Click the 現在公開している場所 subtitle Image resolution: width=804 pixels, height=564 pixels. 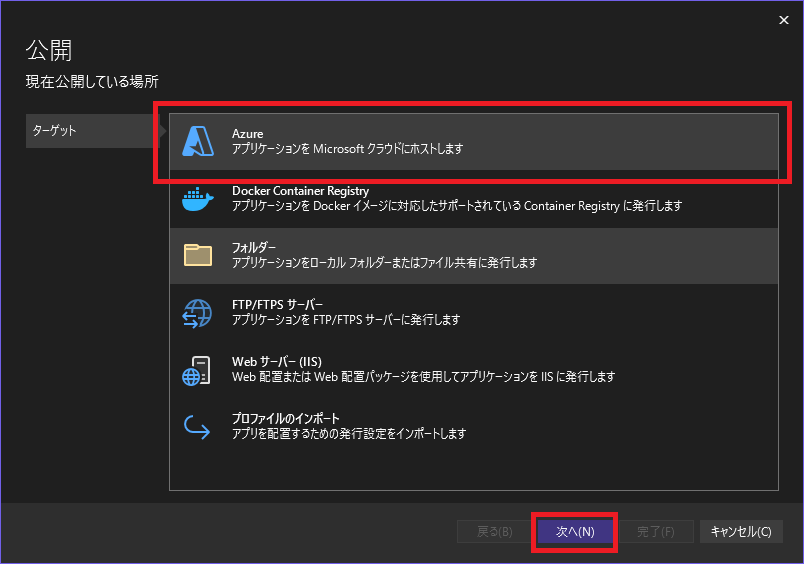pos(92,82)
